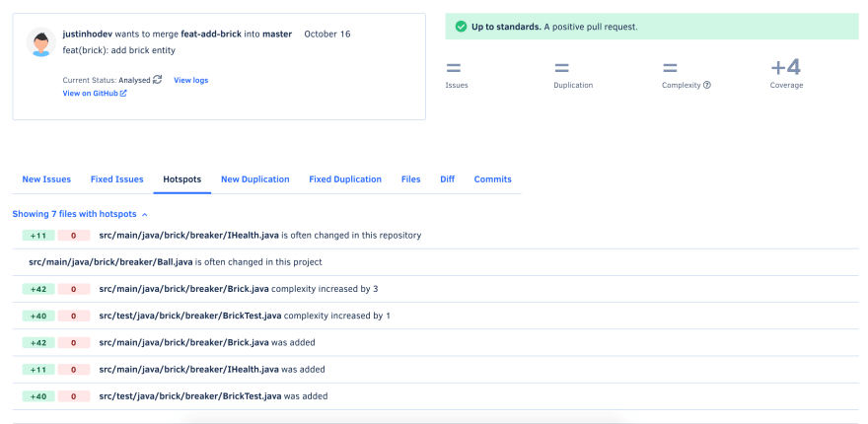Click the green check icon in Up to standards banner
This screenshot has width=868, height=424.
(x=461, y=27)
